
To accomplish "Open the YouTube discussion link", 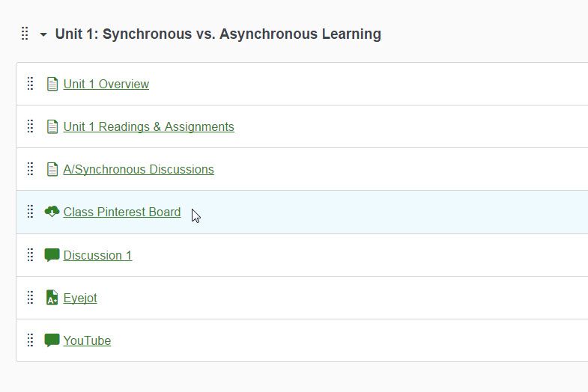I will (87, 340).
